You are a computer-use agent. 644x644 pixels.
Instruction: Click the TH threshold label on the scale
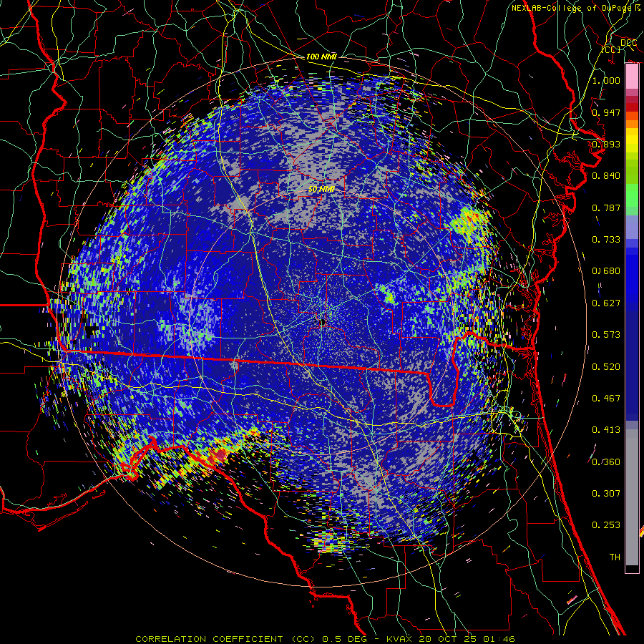click(x=615, y=557)
